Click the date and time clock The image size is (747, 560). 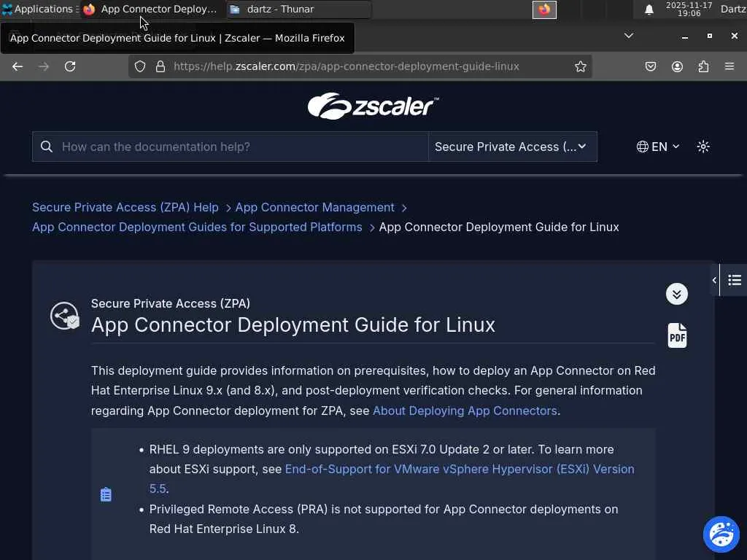click(689, 9)
